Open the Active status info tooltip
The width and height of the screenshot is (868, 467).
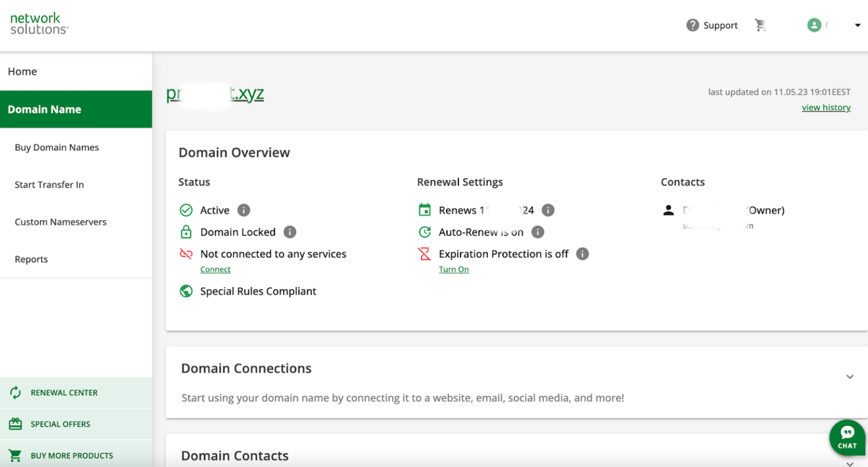pos(244,210)
